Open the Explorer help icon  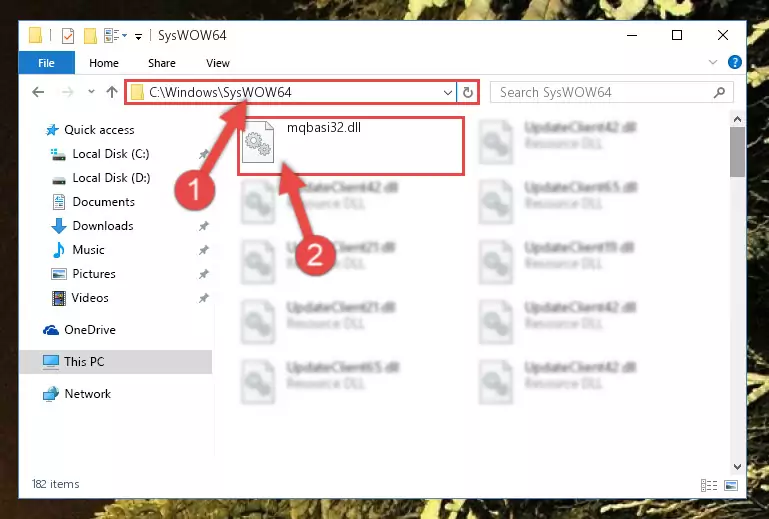(x=734, y=62)
